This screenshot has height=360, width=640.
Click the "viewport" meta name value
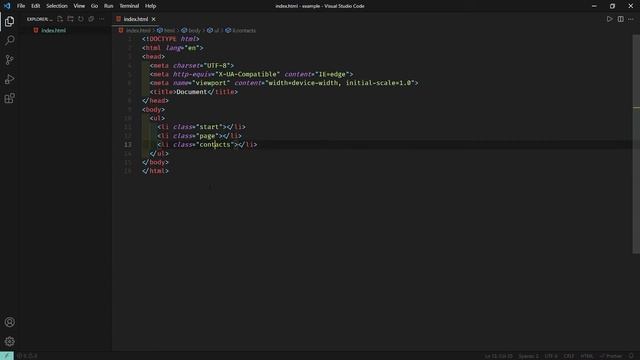click(211, 83)
